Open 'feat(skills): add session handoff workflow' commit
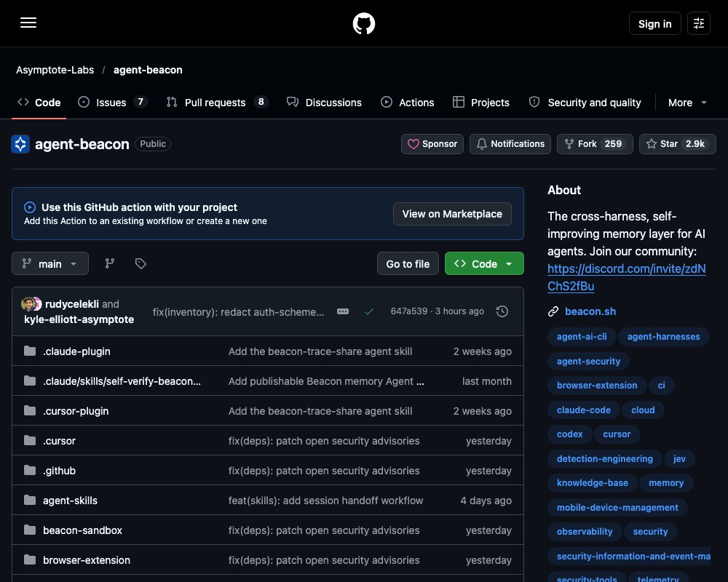This screenshot has height=582, width=728. click(325, 501)
